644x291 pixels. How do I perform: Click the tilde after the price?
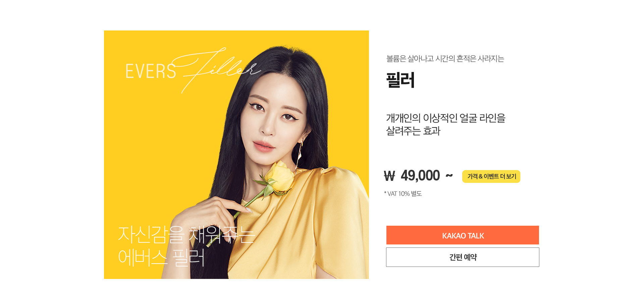point(449,175)
